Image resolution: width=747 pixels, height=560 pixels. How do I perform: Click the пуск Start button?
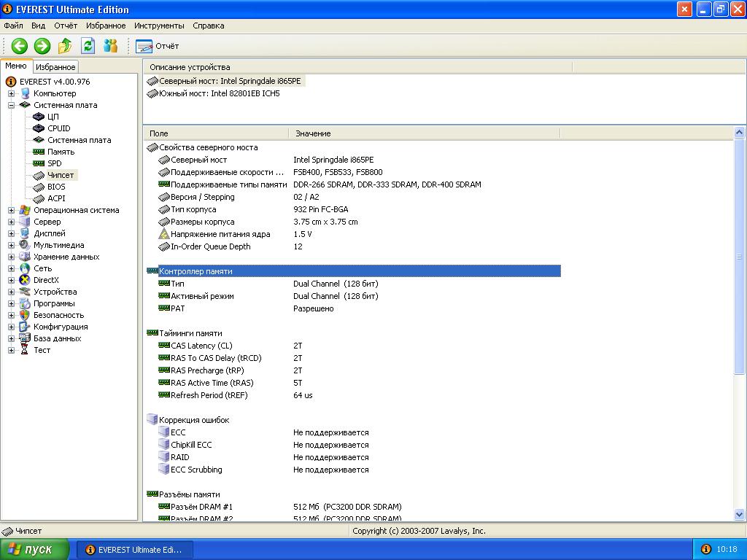[35, 549]
